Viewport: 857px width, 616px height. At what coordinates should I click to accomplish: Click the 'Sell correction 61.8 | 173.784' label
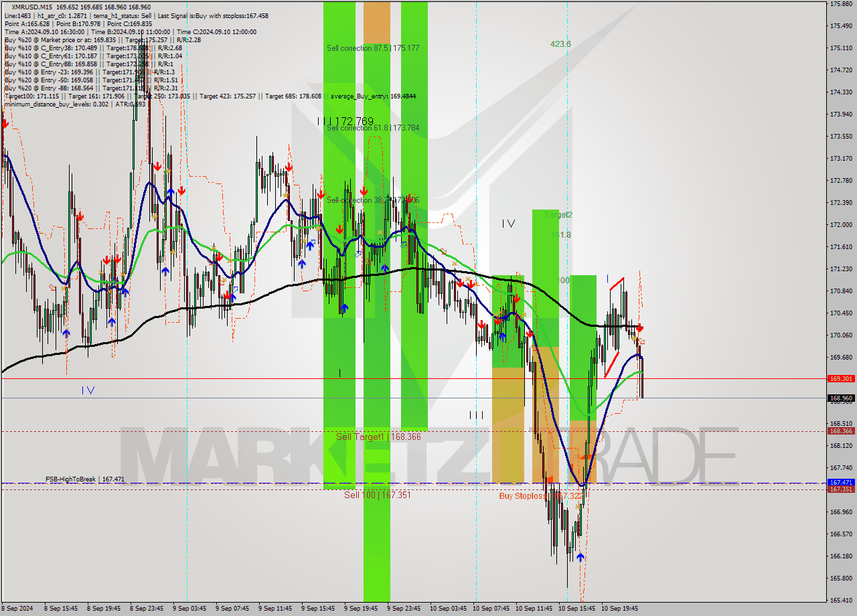click(x=373, y=128)
